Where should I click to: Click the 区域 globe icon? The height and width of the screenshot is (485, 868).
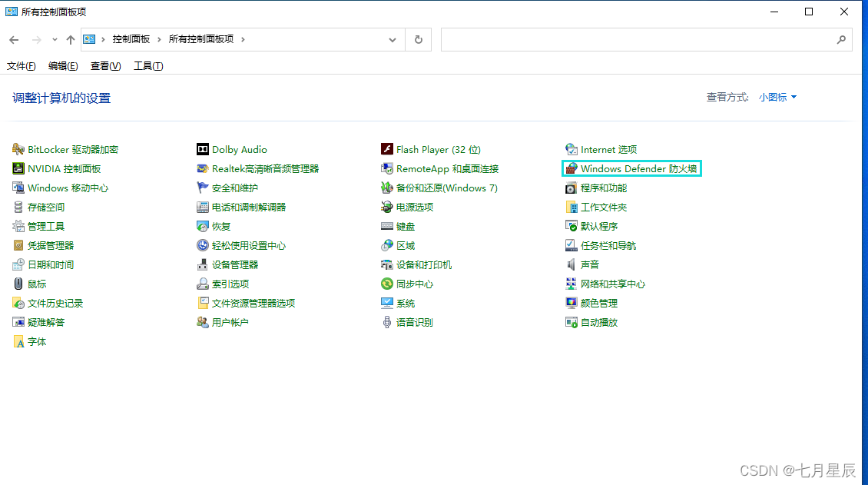[387, 245]
